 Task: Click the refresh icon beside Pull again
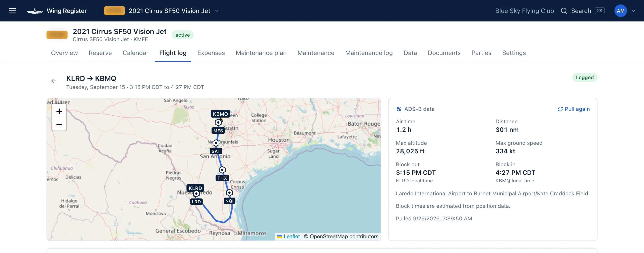point(560,109)
